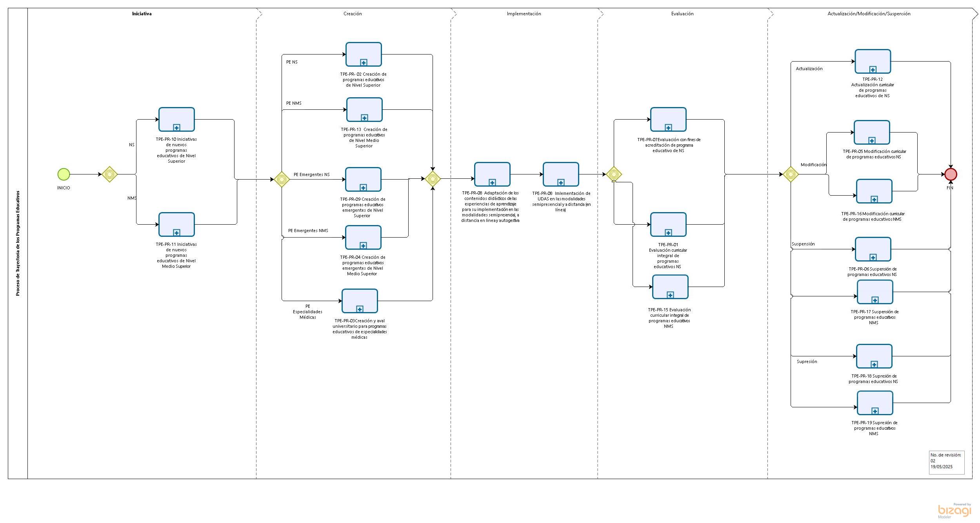Select the Evaluación phase header
This screenshot has width=980, height=523.
coord(682,14)
